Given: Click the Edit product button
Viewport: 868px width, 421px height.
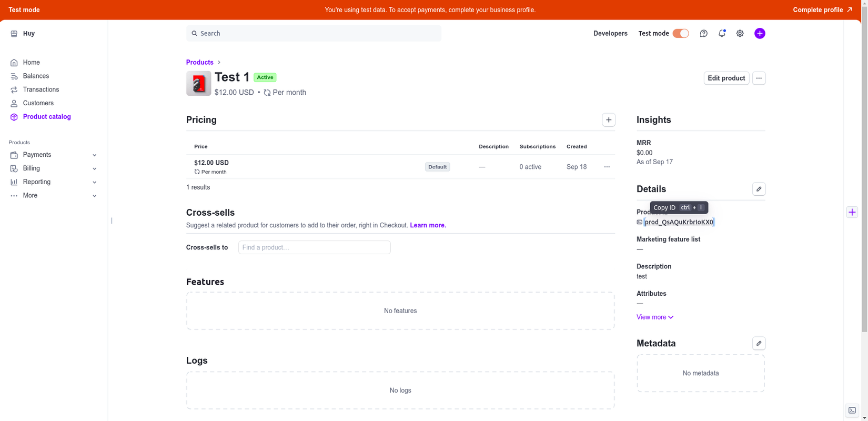Looking at the screenshot, I should pos(726,78).
